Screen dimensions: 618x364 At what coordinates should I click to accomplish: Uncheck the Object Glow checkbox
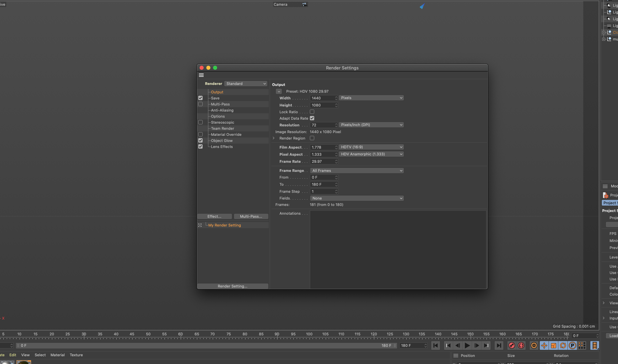click(x=201, y=140)
